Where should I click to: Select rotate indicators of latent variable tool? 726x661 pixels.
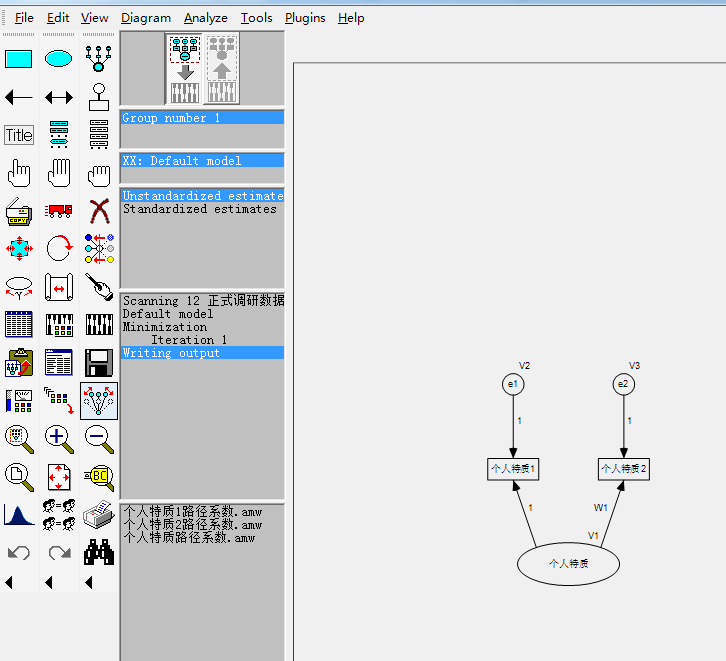tap(60, 249)
